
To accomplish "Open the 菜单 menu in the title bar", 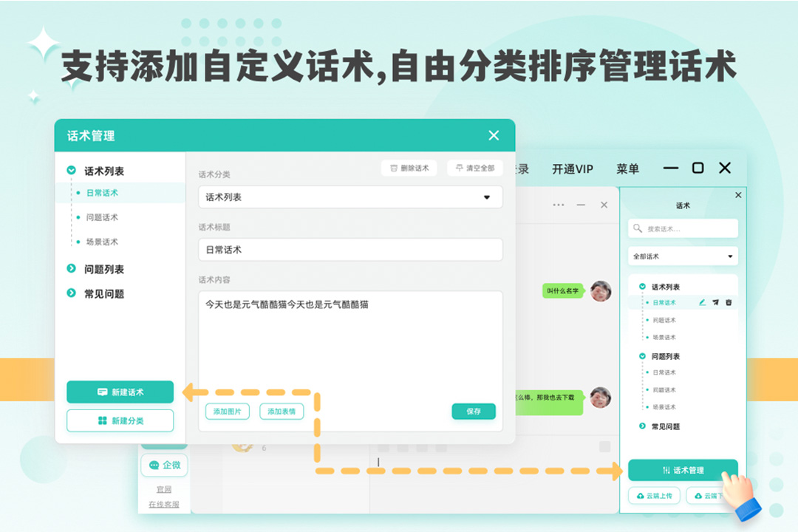I will pos(628,168).
